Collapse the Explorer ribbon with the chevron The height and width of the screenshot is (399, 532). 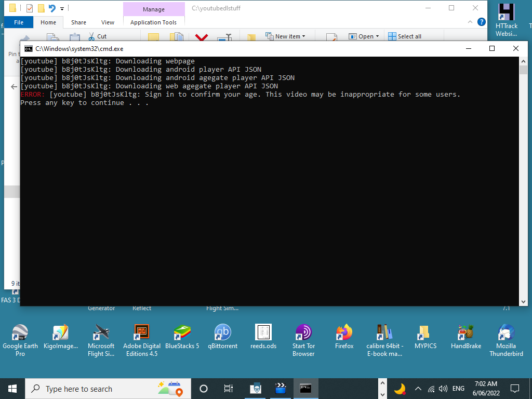point(470,22)
